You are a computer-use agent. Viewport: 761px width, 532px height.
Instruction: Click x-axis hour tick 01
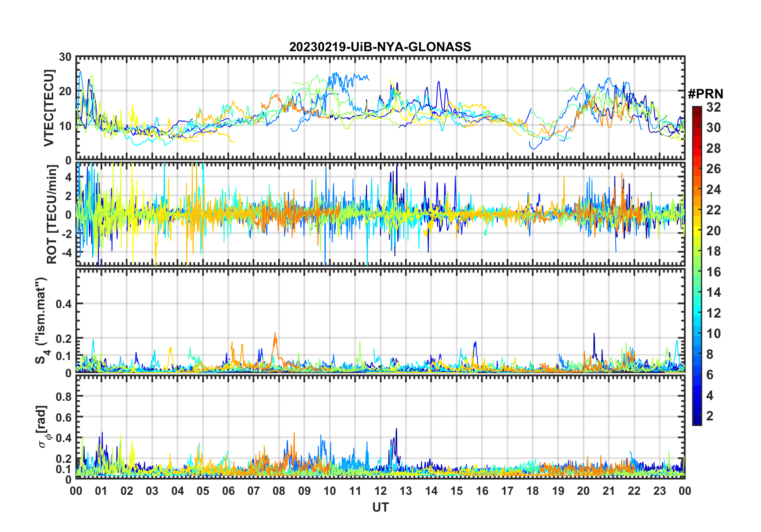point(101,491)
